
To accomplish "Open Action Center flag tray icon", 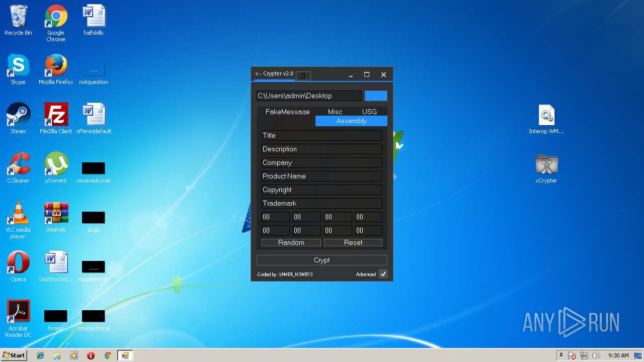I will [572, 355].
